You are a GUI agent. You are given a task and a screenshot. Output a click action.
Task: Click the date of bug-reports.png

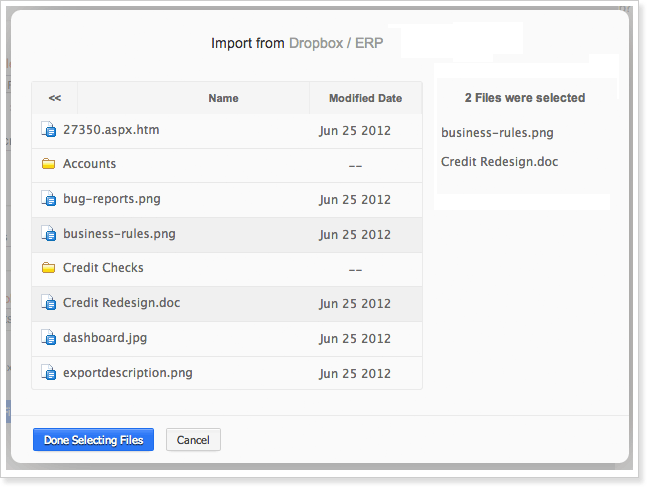click(355, 199)
